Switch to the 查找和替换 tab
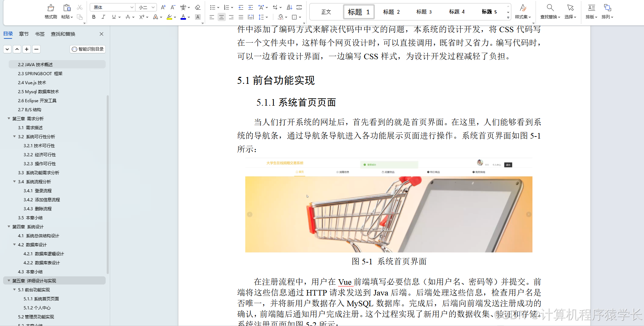This screenshot has width=644, height=326. pyautogui.click(x=63, y=34)
